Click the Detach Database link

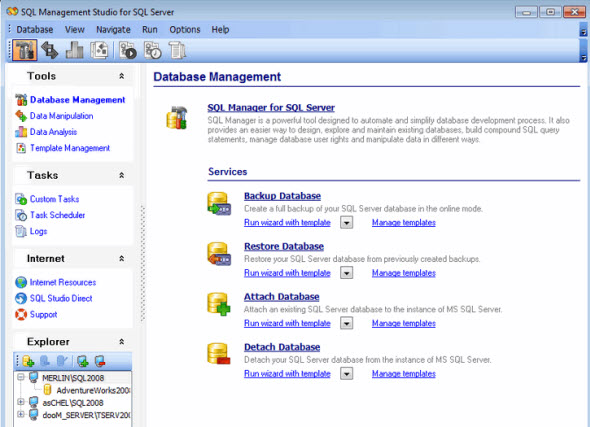point(282,347)
